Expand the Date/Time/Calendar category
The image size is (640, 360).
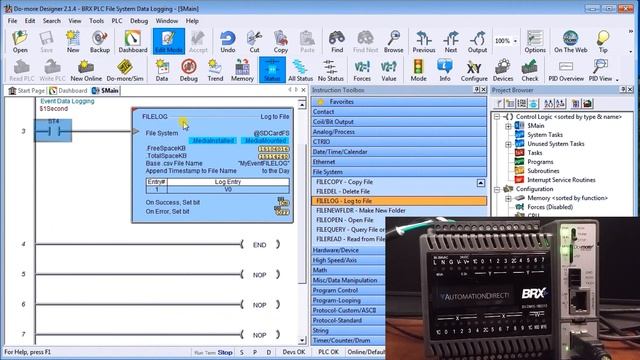click(399, 152)
